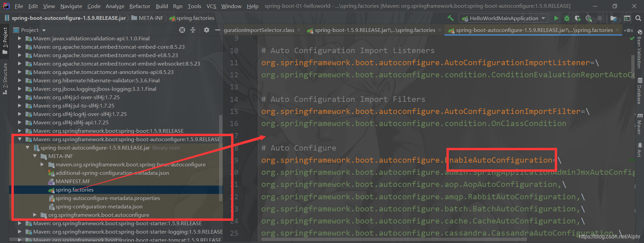Select Maven: org.jboss.logging:jboss-logging:3.3.1.Final
This screenshot has width=644, height=243.
(x=95, y=89)
